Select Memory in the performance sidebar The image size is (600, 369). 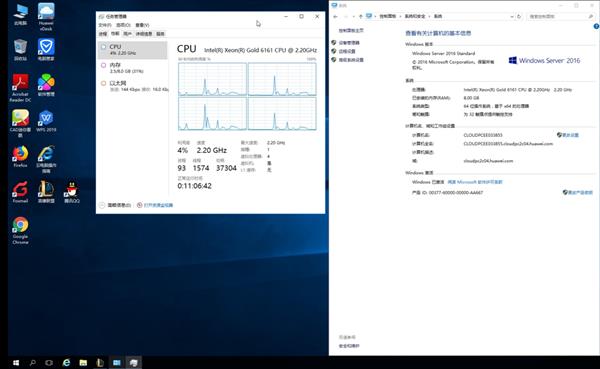pos(133,68)
